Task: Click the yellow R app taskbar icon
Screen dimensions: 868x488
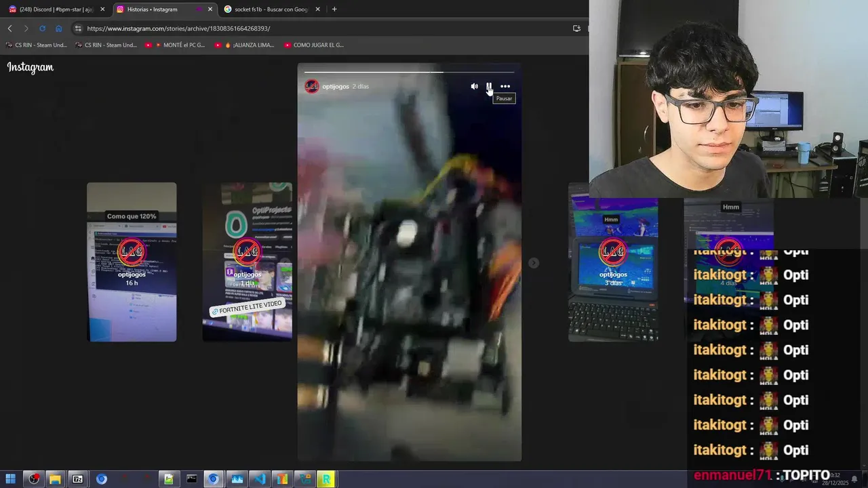Action: (327, 479)
